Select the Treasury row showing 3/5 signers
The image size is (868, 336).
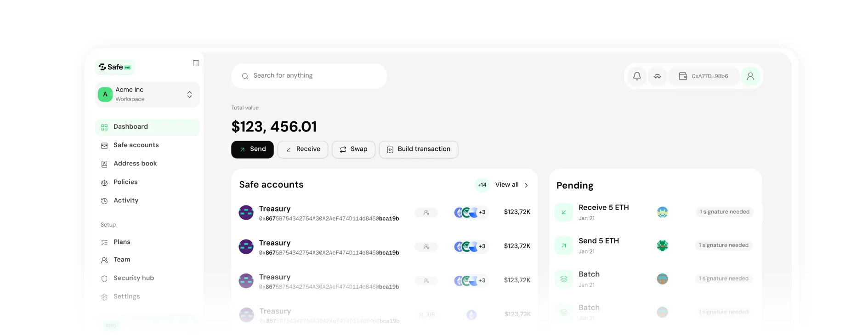click(385, 314)
